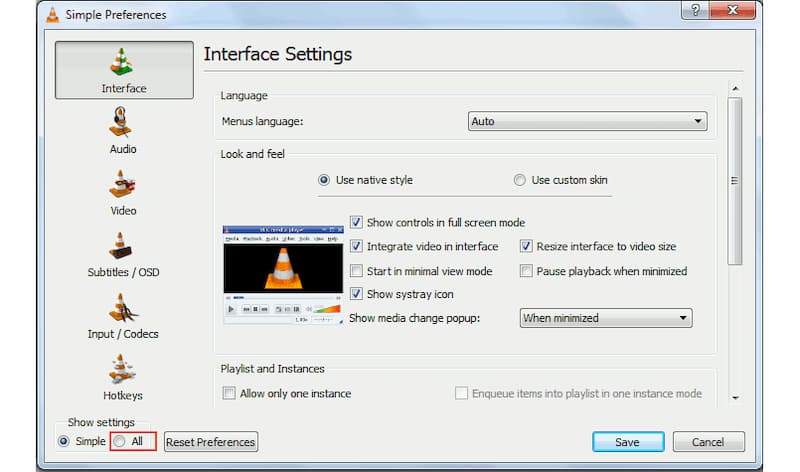Screen dimensions: 800x472
Task: Click the VLC interface preview thumbnail
Action: 283,275
